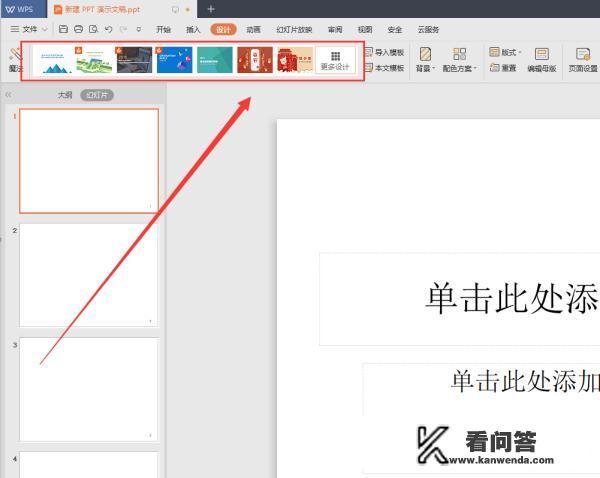Click 本文模板 button
This screenshot has height=478, width=600.
[x=385, y=68]
